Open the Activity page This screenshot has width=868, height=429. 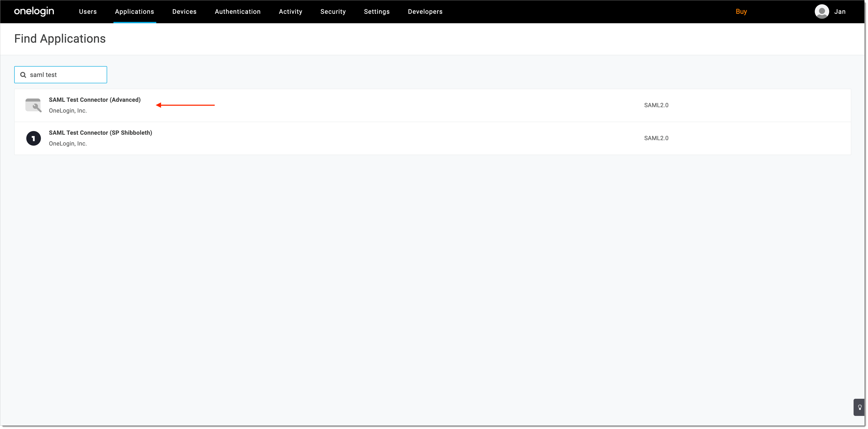290,11
